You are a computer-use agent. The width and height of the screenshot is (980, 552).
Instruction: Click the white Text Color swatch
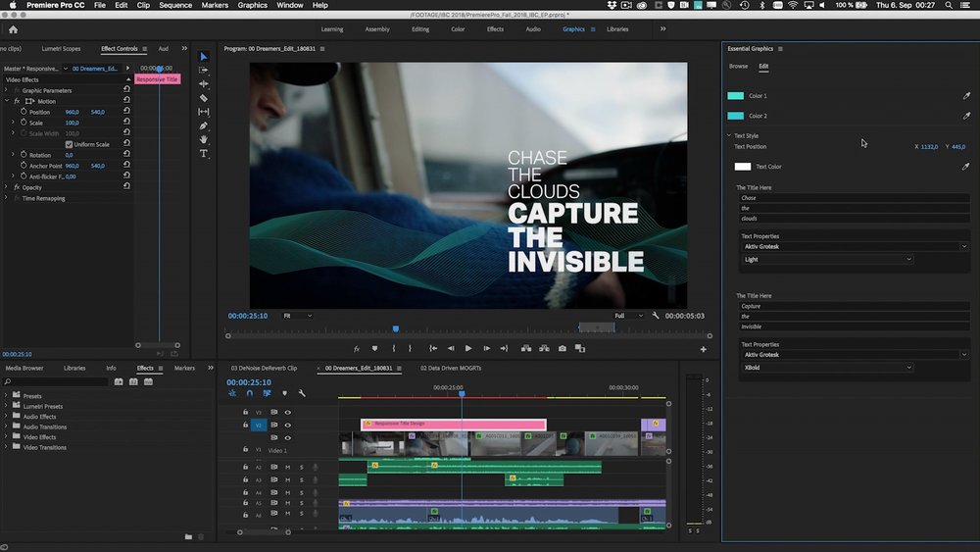(x=743, y=167)
